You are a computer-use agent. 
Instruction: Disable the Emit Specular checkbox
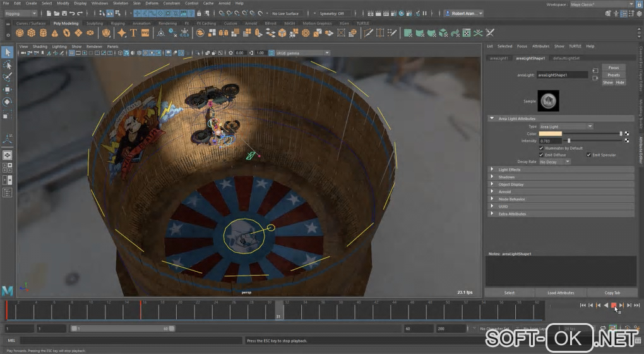pyautogui.click(x=588, y=154)
